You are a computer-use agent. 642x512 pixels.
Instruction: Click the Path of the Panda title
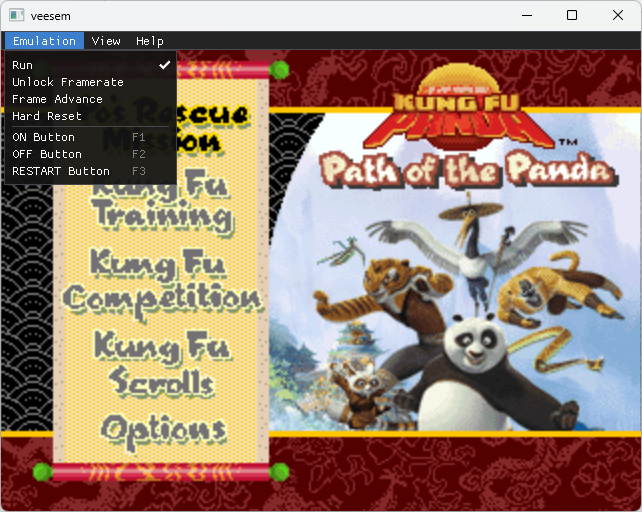click(469, 169)
